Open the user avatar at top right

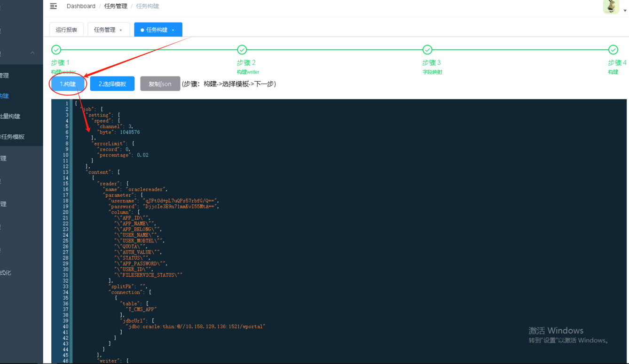tap(611, 7)
